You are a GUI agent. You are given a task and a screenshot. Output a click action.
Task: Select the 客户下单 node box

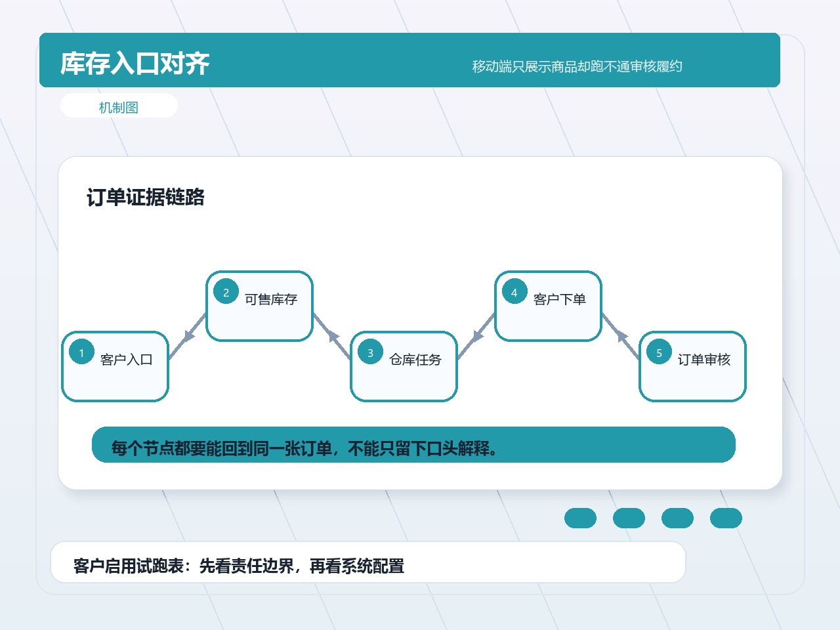[549, 306]
